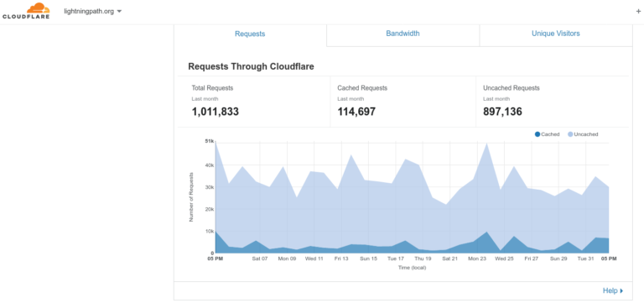Click the Mon 23 peak on chart
Screen dimensions: 644x303
point(486,144)
